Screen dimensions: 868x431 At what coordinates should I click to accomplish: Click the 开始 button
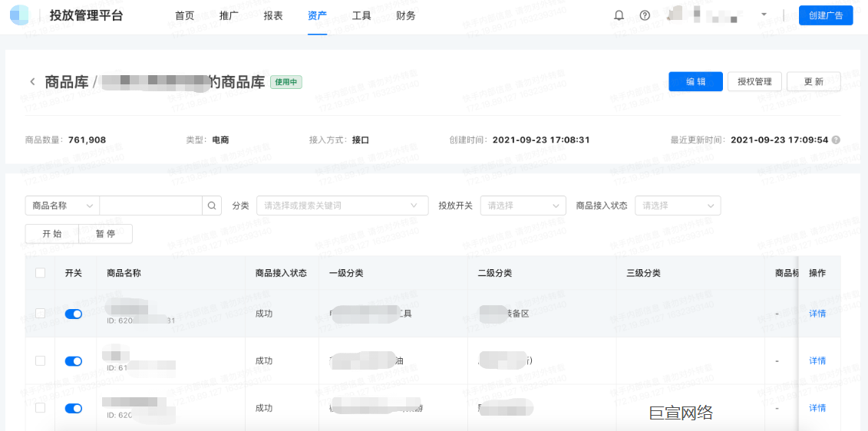pos(52,233)
